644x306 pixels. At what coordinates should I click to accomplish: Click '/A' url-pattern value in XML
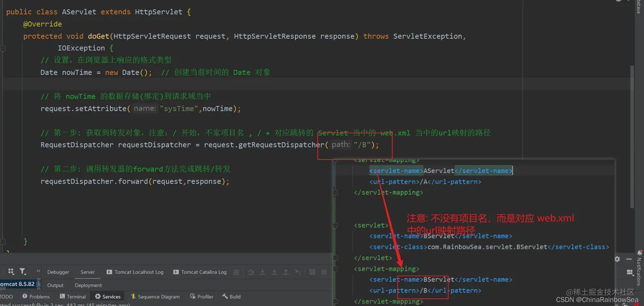tap(423, 182)
